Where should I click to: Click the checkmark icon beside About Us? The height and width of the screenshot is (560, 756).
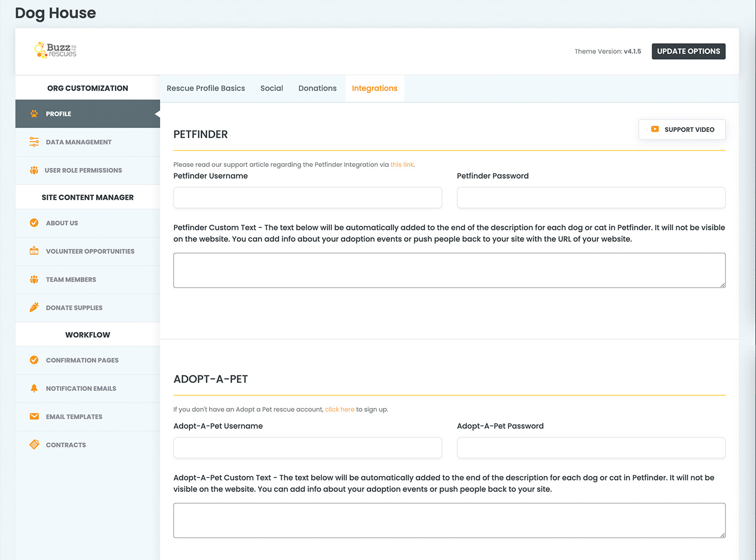[34, 223]
